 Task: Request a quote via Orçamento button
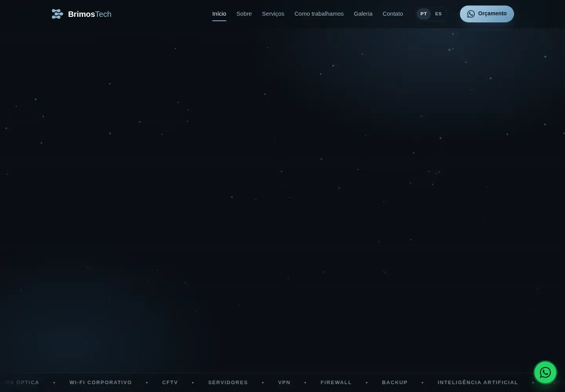coord(487,14)
